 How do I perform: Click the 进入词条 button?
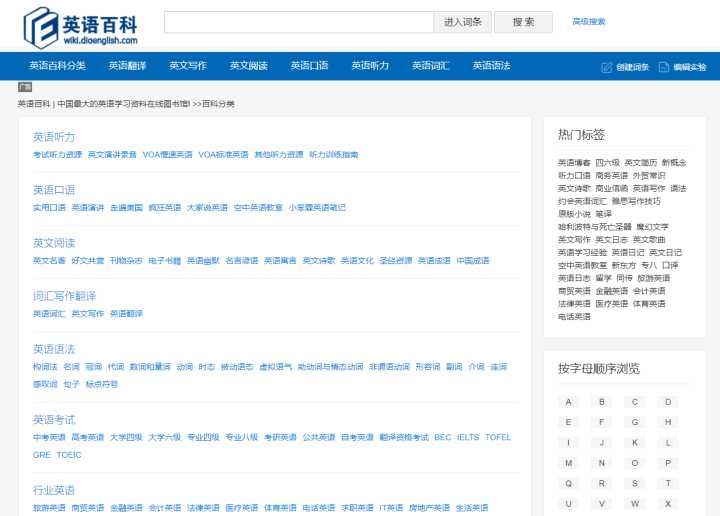462,22
